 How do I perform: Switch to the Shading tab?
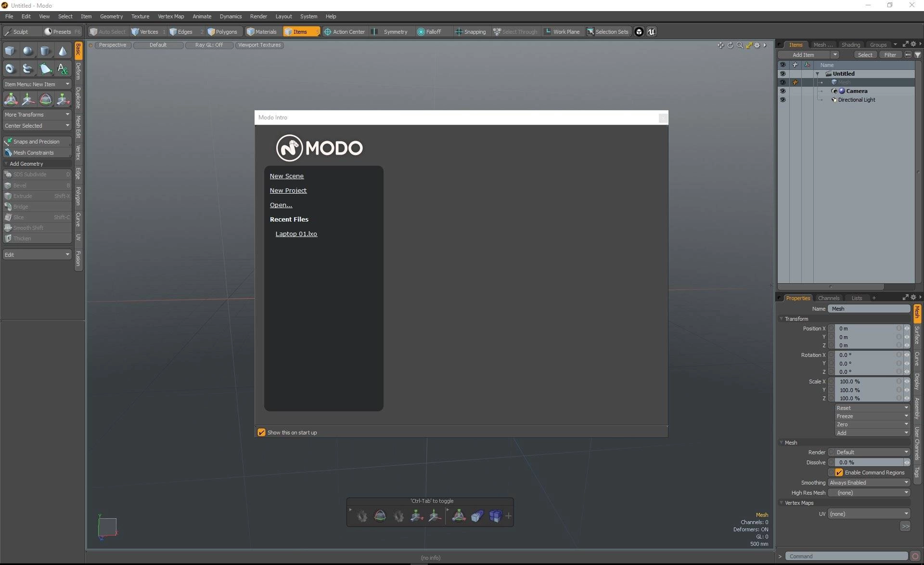850,45
